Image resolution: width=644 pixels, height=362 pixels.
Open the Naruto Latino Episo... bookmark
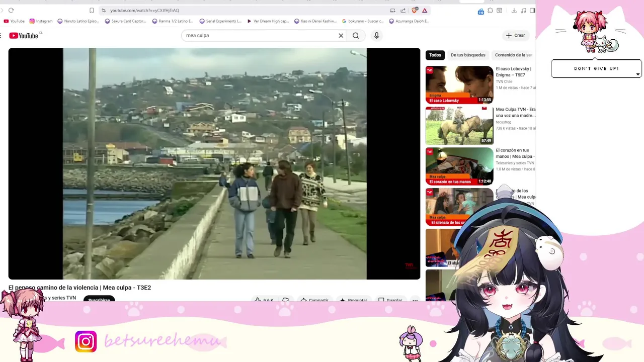click(x=78, y=21)
